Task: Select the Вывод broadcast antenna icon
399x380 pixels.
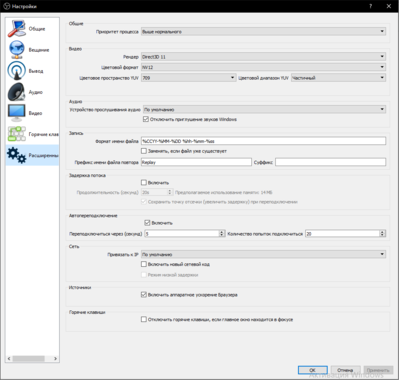Action: [x=17, y=71]
